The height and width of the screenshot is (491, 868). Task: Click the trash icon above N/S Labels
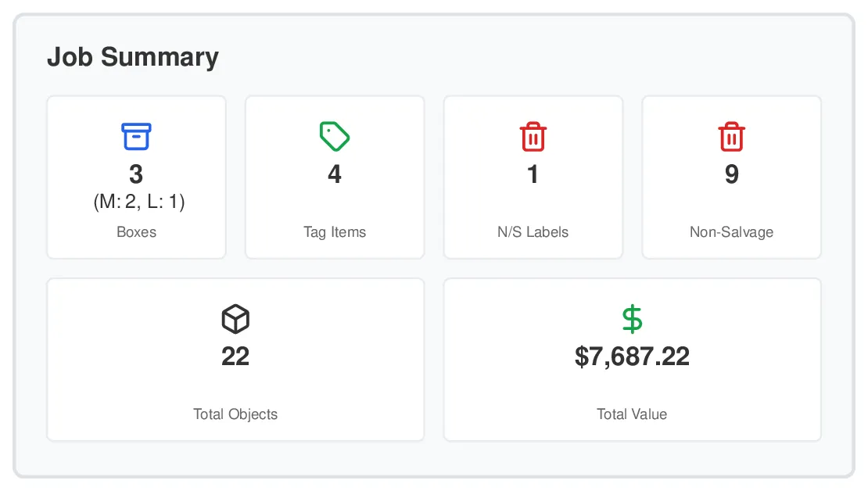pyautogui.click(x=533, y=136)
